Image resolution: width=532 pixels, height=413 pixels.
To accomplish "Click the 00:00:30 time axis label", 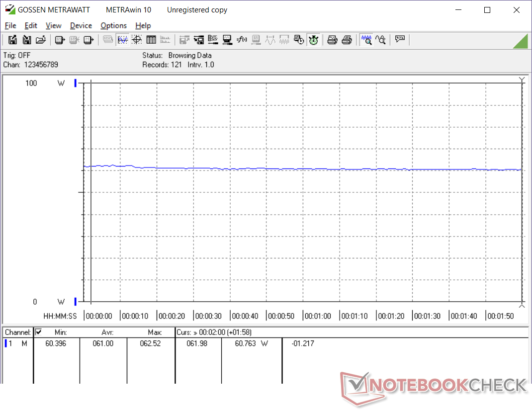I will 208,316.
